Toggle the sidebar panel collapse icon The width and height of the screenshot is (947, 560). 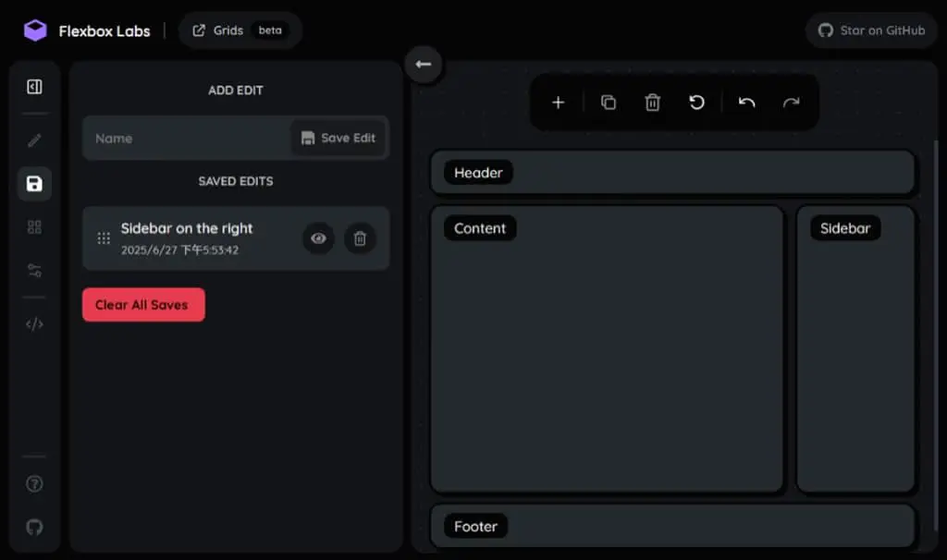click(34, 87)
